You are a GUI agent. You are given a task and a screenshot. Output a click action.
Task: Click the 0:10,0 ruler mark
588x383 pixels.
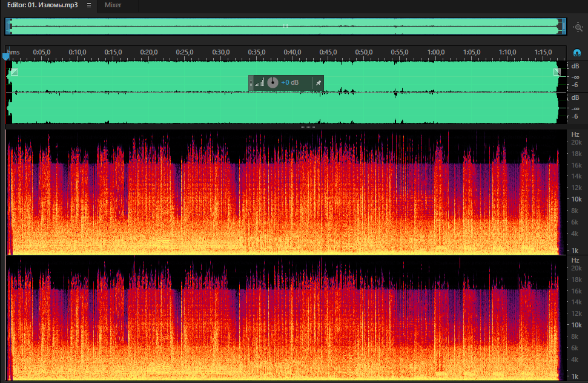coord(78,52)
